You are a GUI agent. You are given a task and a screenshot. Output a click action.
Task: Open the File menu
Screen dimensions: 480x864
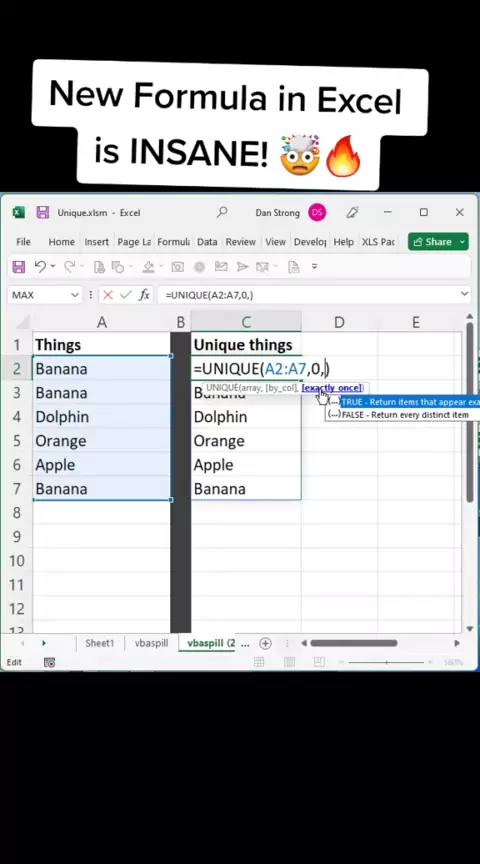[x=23, y=242]
